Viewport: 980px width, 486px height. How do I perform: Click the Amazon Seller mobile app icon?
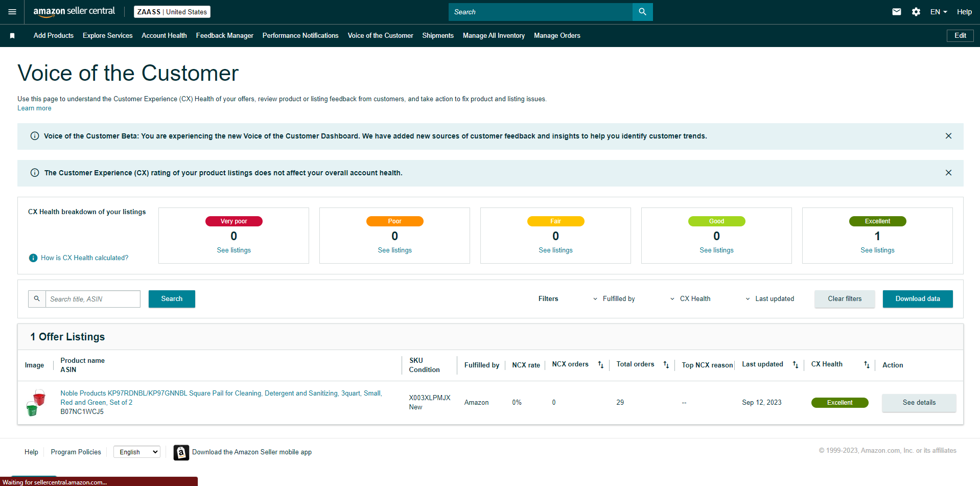[x=181, y=452]
